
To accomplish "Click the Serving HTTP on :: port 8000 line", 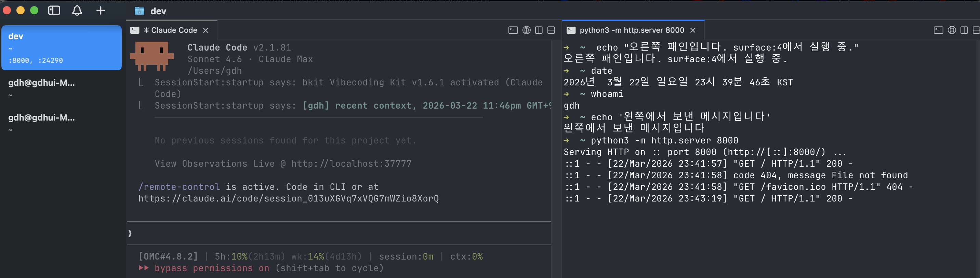I will coord(705,152).
